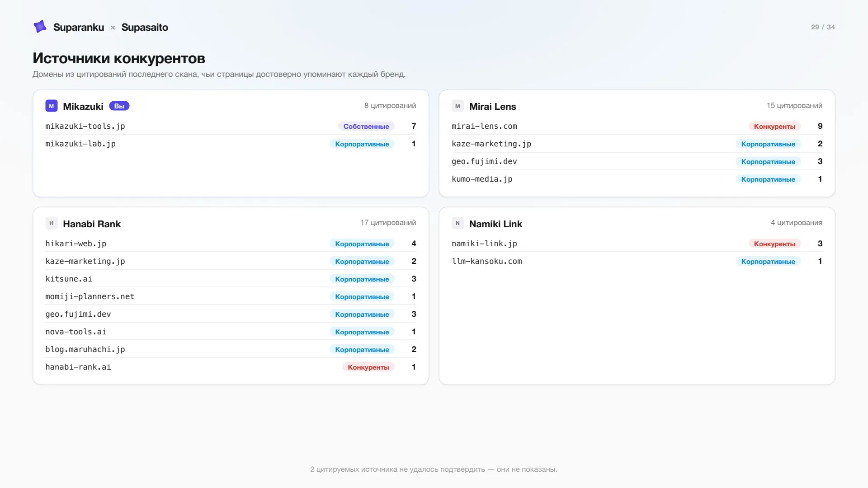This screenshot has height=488, width=868.
Task: Click the 'Источники конкурентов' heading
Action: coord(119,58)
